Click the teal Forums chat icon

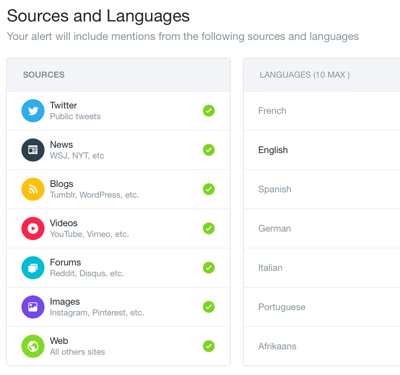pyautogui.click(x=33, y=268)
